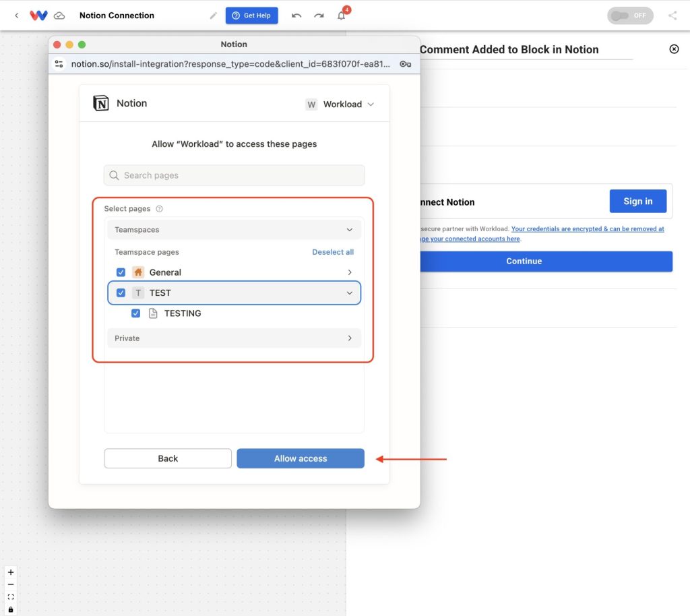Collapse the TEST row chevron
This screenshot has height=616, width=690.
point(350,293)
